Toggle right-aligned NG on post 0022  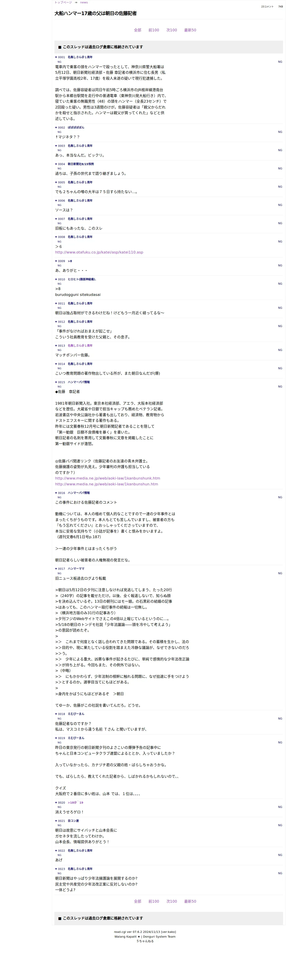pos(280,855)
